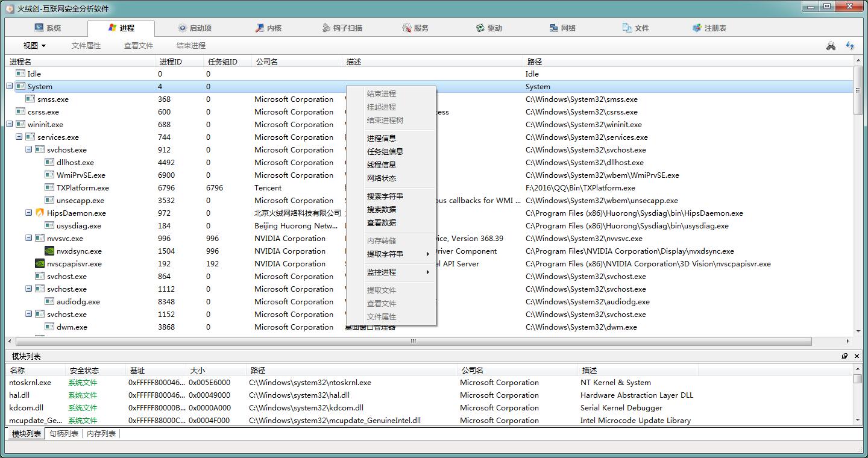Viewport: 868px width, 458px height.
Task: Select 进程信息 in the context menu
Action: tap(381, 138)
